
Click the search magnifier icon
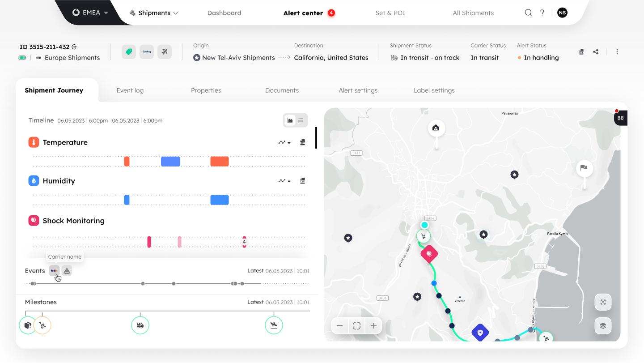tap(528, 13)
